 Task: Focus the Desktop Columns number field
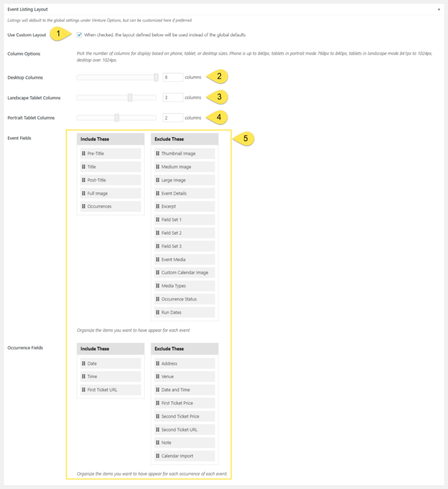point(173,77)
